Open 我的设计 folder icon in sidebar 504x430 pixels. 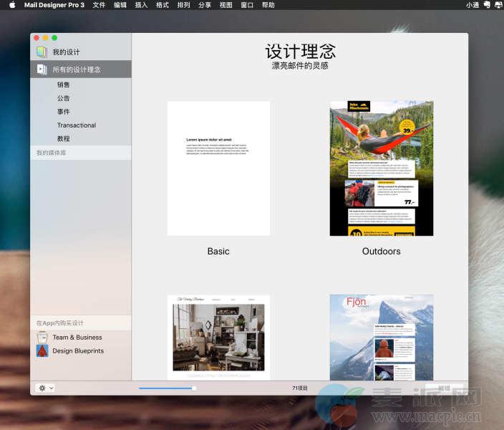(42, 52)
